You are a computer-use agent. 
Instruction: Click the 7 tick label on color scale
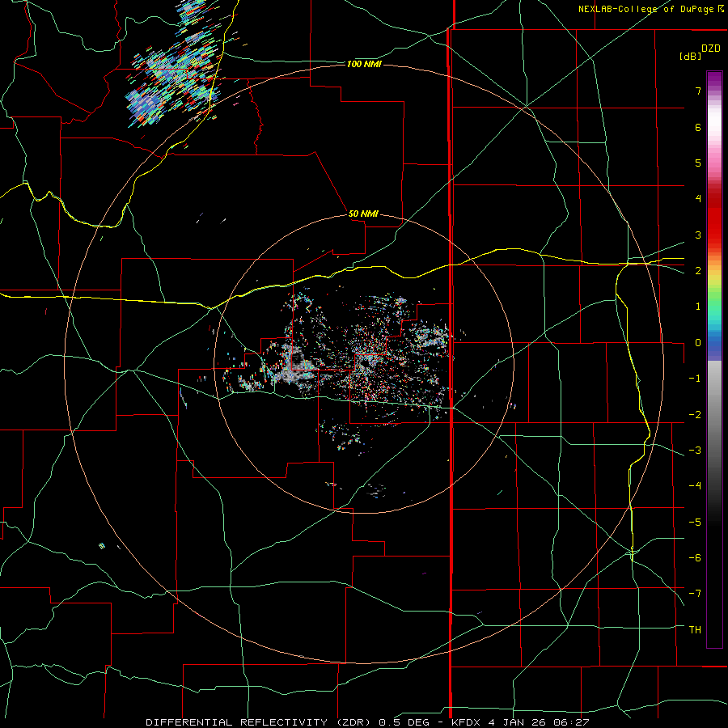tap(698, 91)
